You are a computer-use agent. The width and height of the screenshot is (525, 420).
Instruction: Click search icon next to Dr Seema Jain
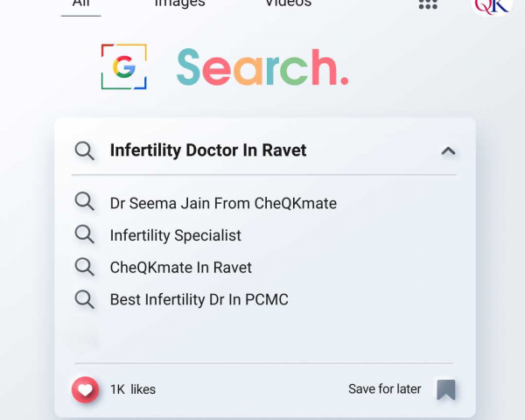(85, 202)
